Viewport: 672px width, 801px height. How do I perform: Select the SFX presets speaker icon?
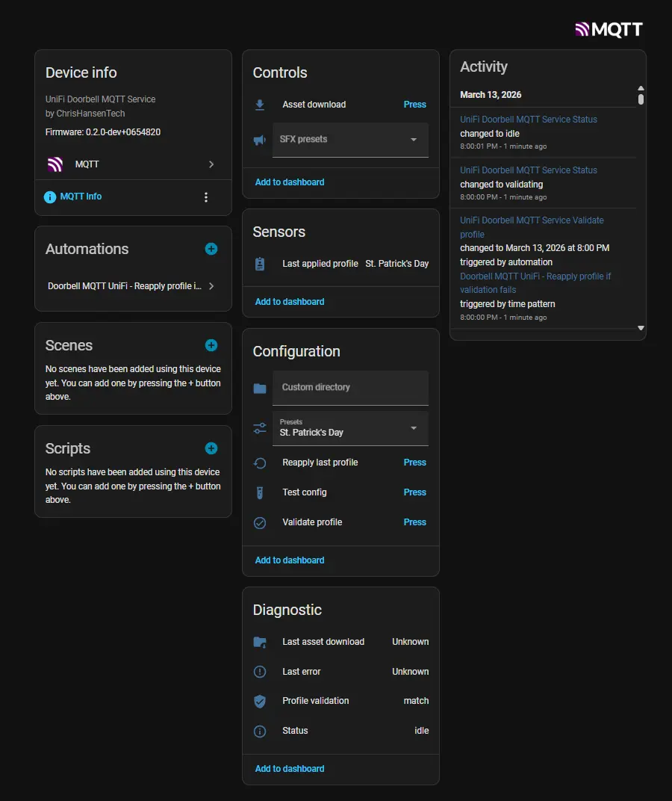(x=260, y=139)
